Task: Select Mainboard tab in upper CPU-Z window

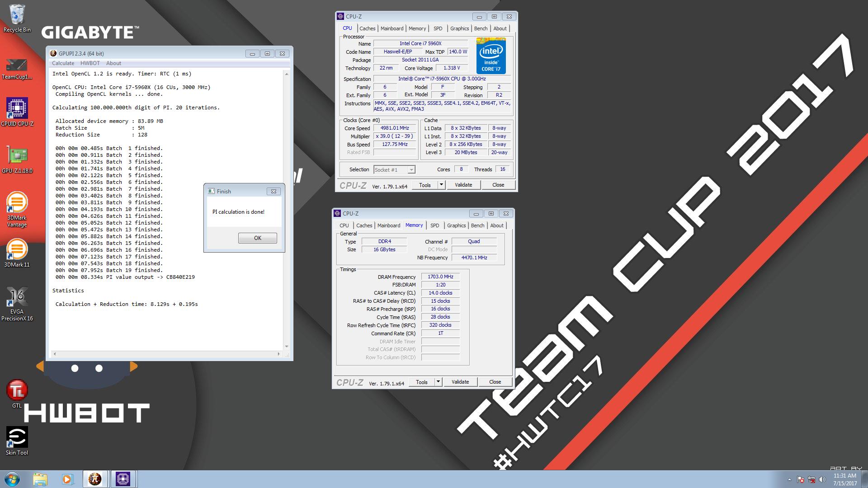Action: (x=392, y=28)
